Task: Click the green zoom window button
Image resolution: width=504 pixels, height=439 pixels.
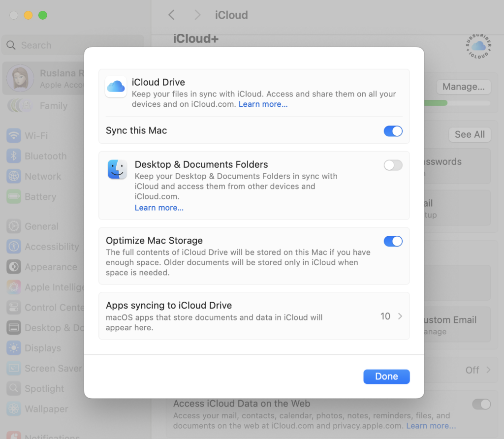Action: click(43, 15)
